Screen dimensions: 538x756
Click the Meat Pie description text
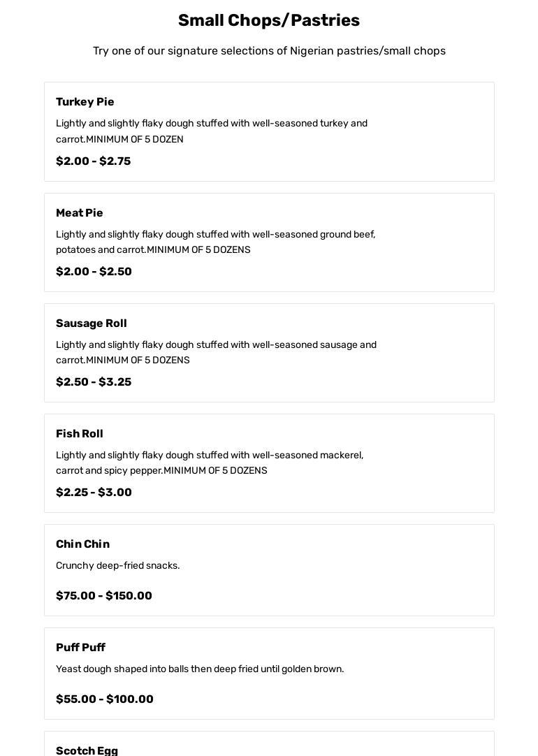click(215, 242)
